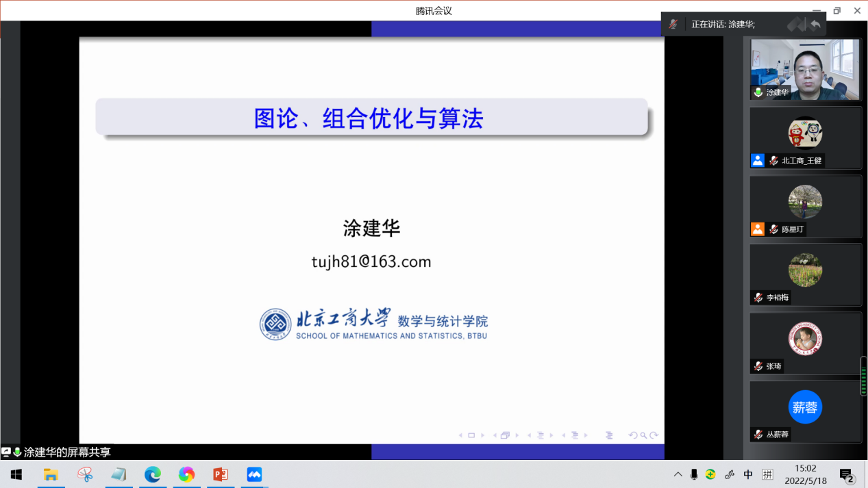868x488 pixels.
Task: Click 陈星玎's muted microphone icon
Action: 773,229
